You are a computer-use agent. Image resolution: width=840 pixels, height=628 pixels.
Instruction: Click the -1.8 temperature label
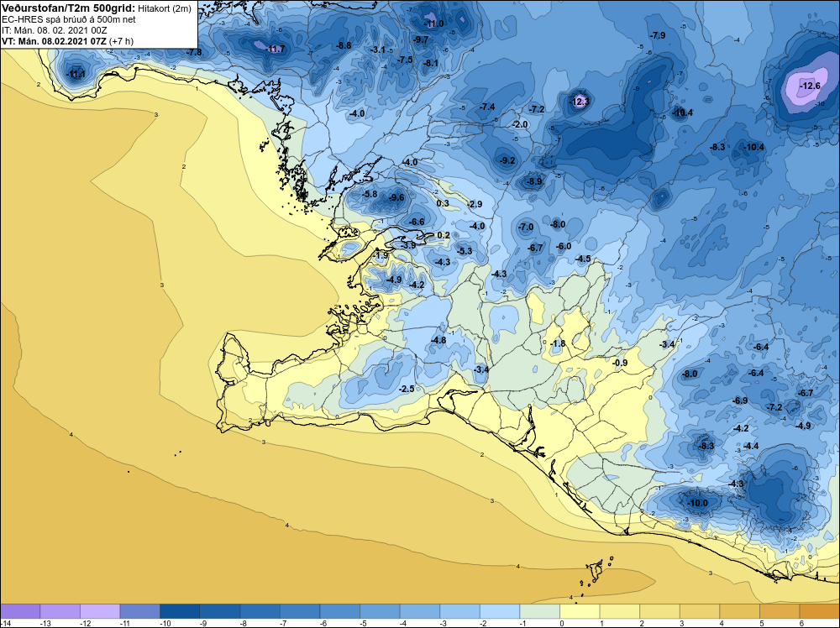coord(558,343)
